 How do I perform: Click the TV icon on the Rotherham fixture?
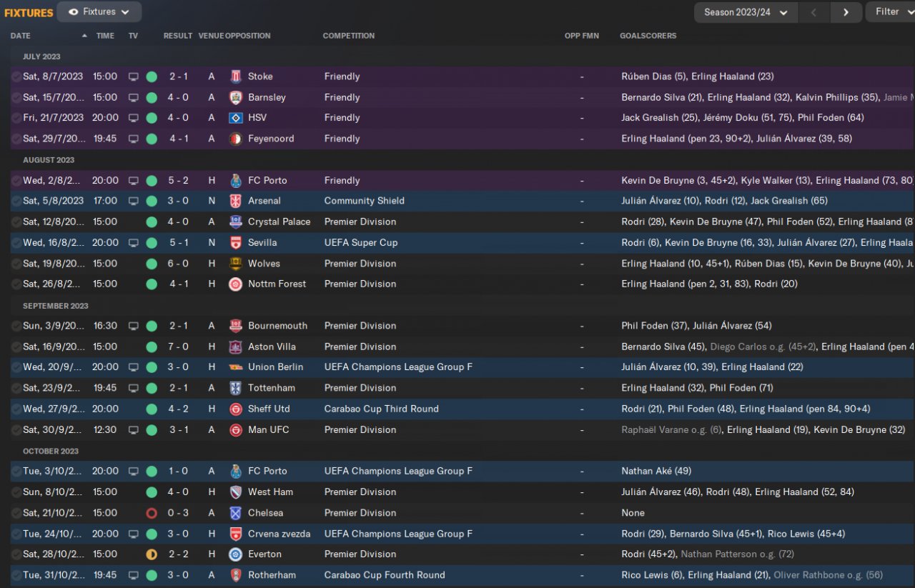tap(134, 575)
